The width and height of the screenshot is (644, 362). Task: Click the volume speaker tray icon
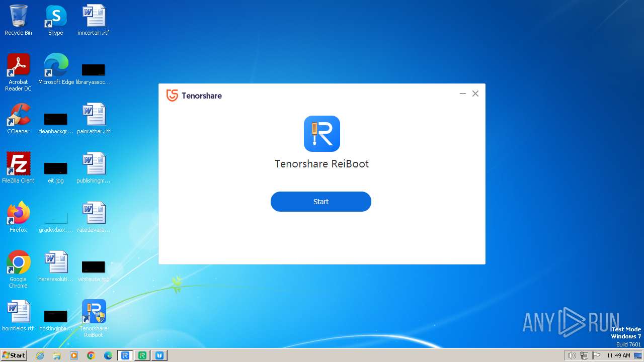572,355
